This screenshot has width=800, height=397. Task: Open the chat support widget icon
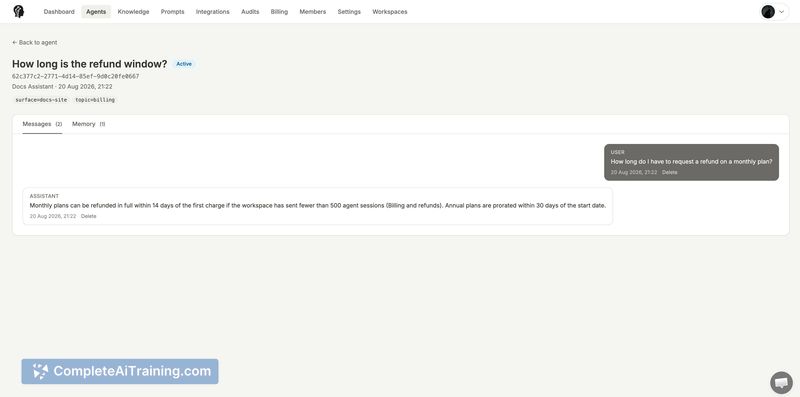pos(781,383)
